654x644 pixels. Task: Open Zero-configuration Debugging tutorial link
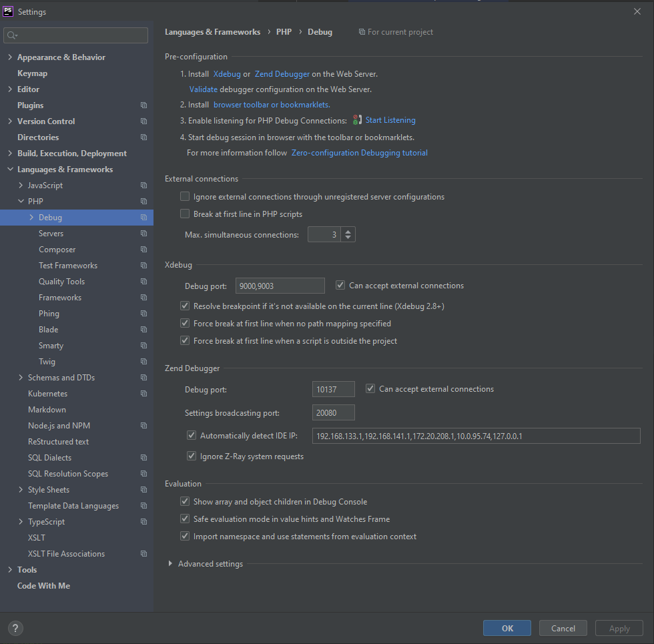pyautogui.click(x=359, y=153)
